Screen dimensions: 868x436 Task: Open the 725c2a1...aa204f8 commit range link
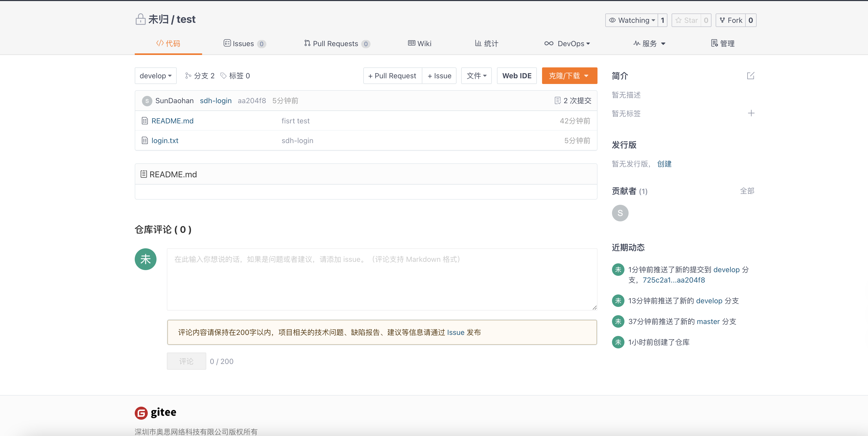(674, 280)
